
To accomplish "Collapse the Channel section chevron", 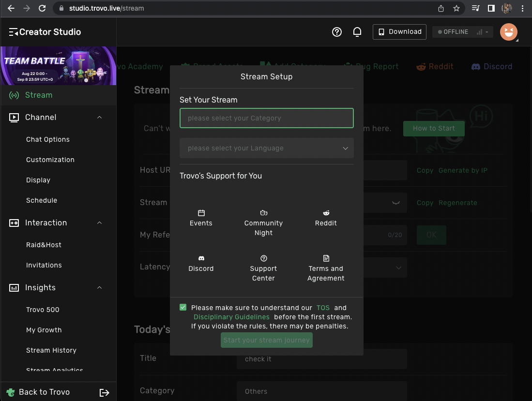I will 99,117.
